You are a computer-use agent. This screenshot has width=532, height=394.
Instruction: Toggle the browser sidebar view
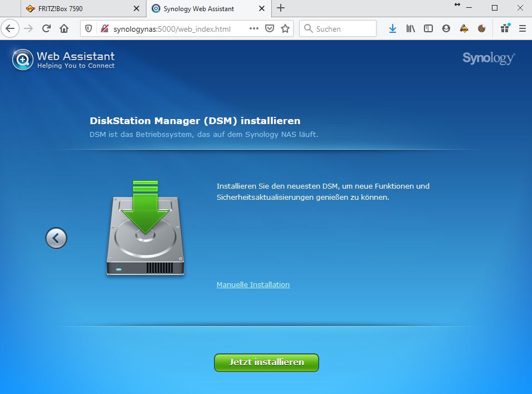coord(428,29)
